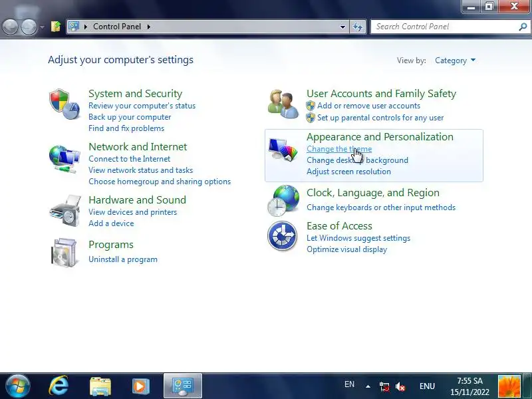Open Windows Explorer folder on taskbar
The image size is (532, 399).
[100, 386]
